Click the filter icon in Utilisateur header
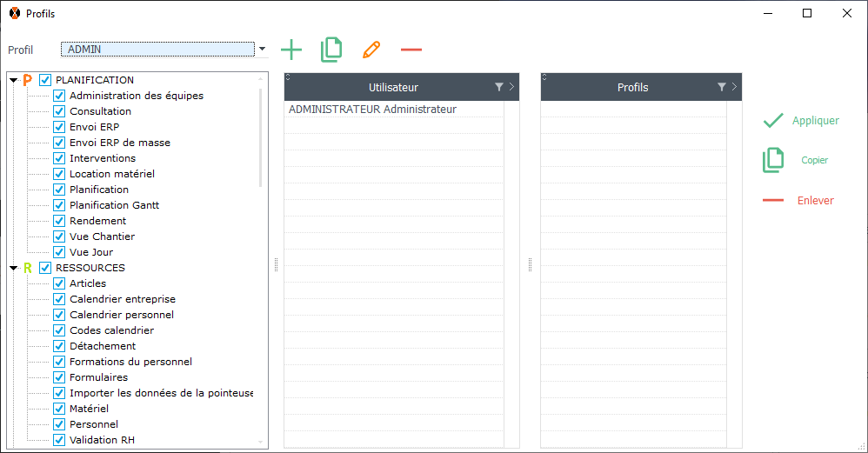This screenshot has width=868, height=453. 499,87
